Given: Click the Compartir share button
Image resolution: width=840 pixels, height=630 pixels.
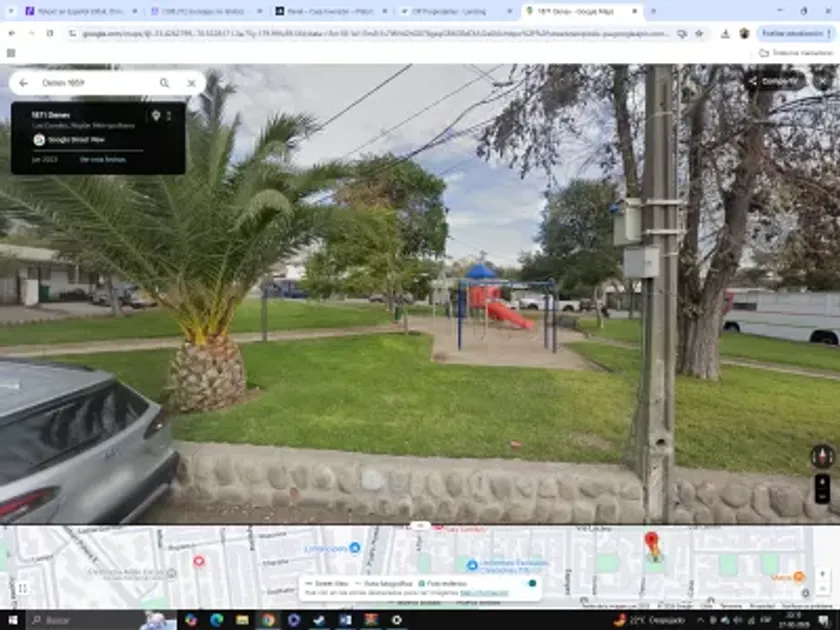Looking at the screenshot, I should 775,81.
